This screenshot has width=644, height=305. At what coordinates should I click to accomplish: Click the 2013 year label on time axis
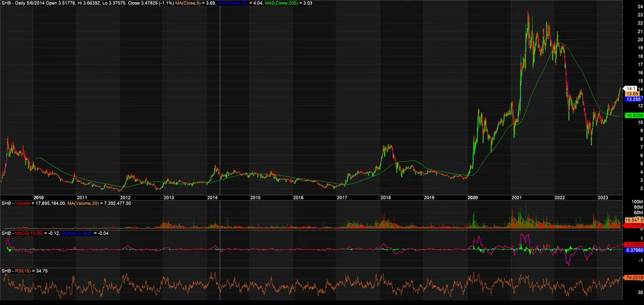pos(169,198)
